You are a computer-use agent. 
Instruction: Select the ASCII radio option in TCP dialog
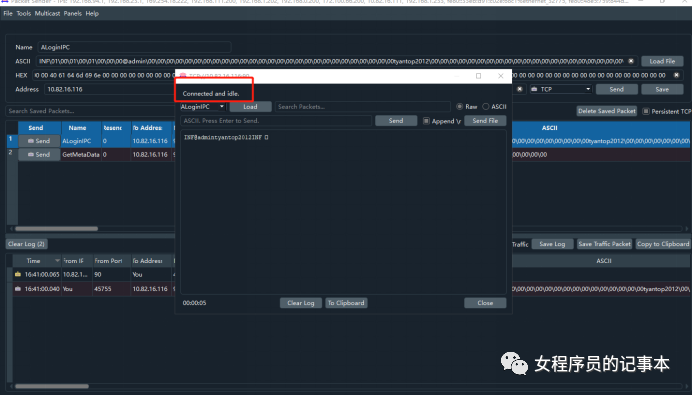pos(486,107)
